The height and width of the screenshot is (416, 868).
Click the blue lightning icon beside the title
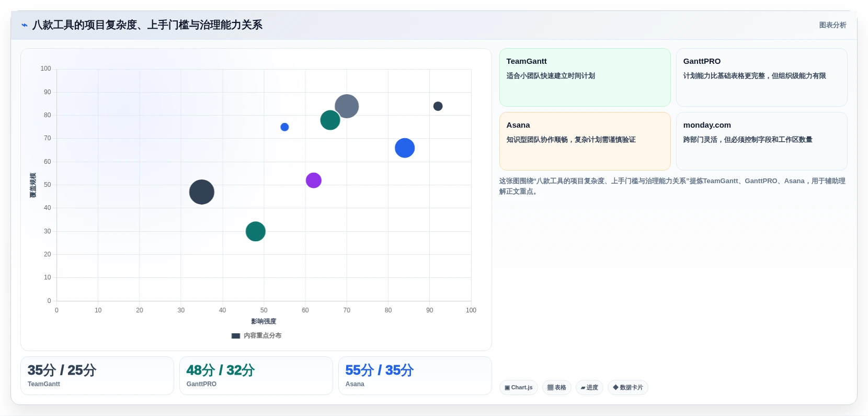[25, 25]
